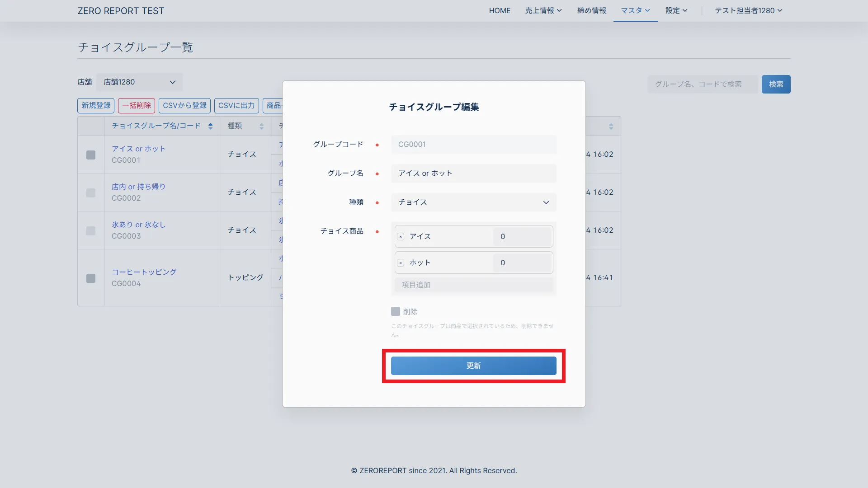
Task: Sort by チョイスグループ名/コード column arrows
Action: tap(210, 126)
